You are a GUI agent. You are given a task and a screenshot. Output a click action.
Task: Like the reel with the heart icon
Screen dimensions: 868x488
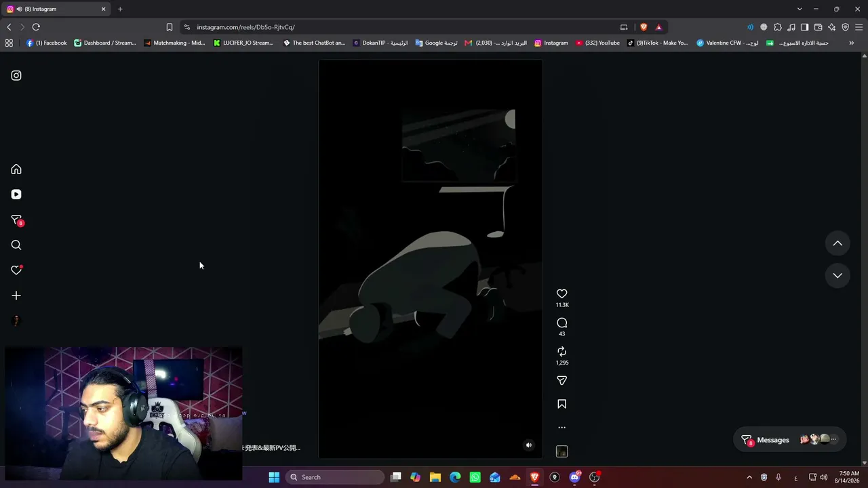click(x=561, y=293)
